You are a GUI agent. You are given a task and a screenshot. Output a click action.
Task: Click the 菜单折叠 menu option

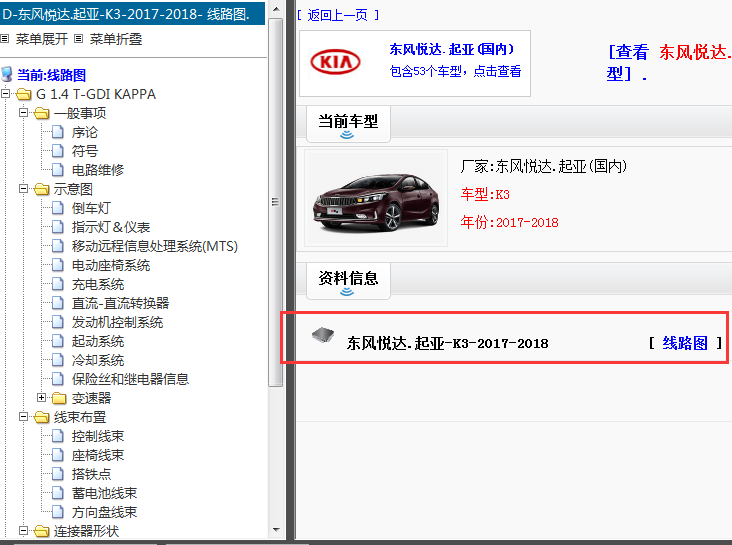click(x=116, y=39)
